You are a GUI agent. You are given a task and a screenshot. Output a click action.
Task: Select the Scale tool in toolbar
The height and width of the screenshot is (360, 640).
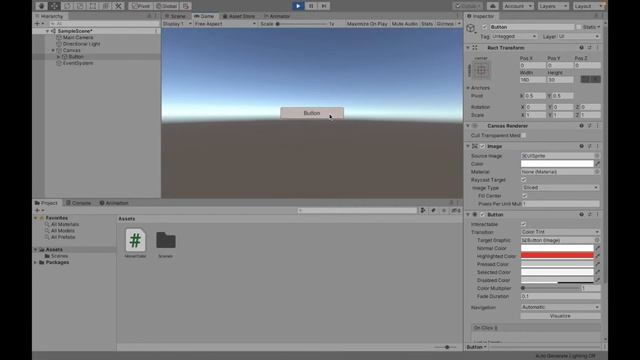click(80, 6)
